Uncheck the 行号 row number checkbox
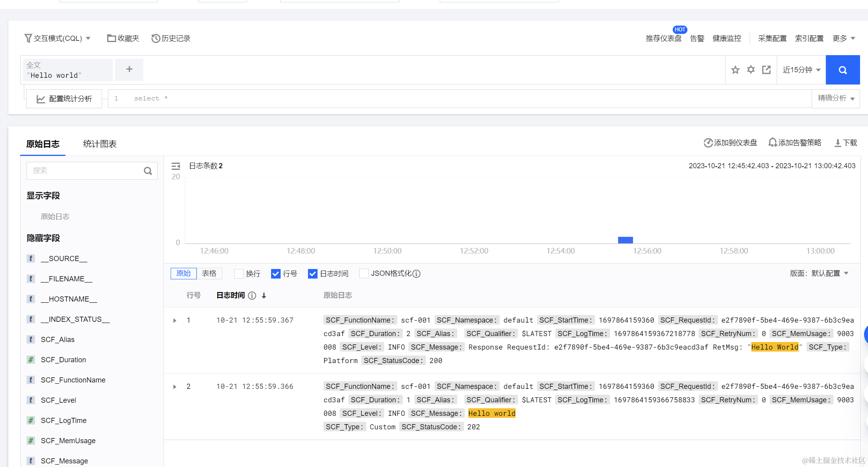The height and width of the screenshot is (467, 868). [x=275, y=274]
